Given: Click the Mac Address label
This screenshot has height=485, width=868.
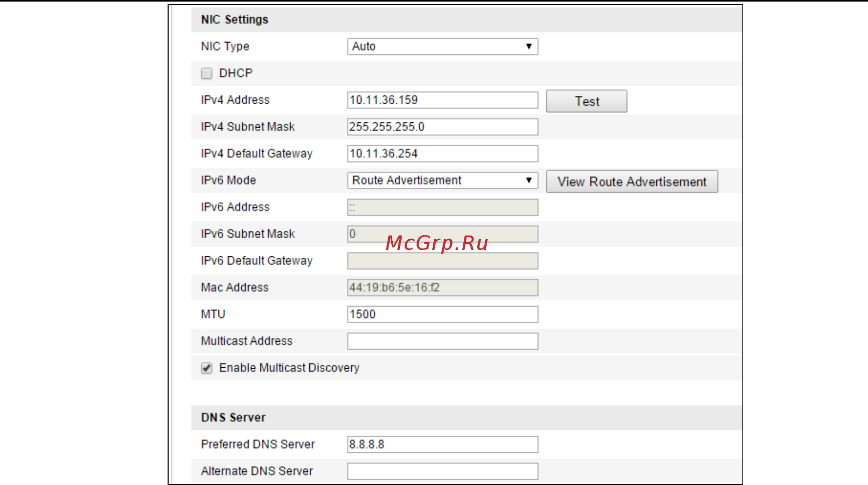Looking at the screenshot, I should click(x=235, y=287).
